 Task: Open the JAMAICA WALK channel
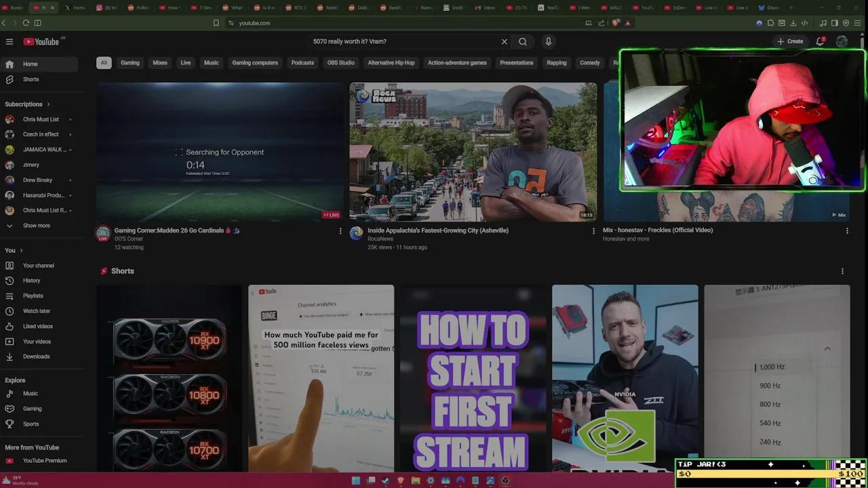click(39, 150)
